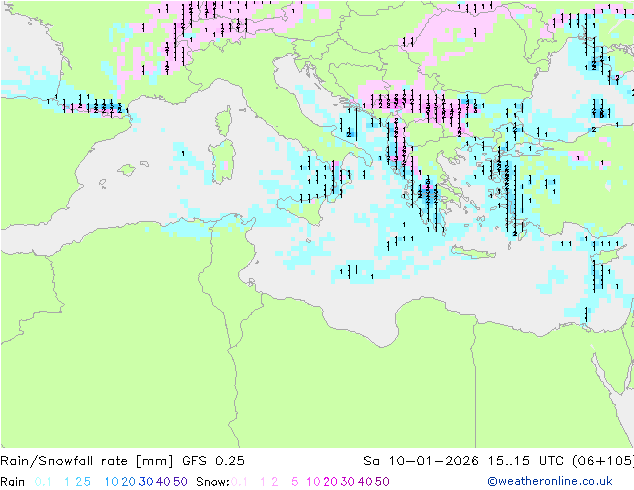Click the snow legend value 20

pyautogui.click(x=330, y=482)
